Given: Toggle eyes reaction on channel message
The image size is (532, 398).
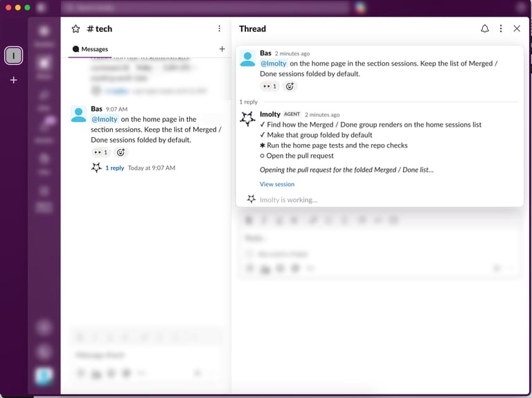Looking at the screenshot, I should pyautogui.click(x=100, y=152).
